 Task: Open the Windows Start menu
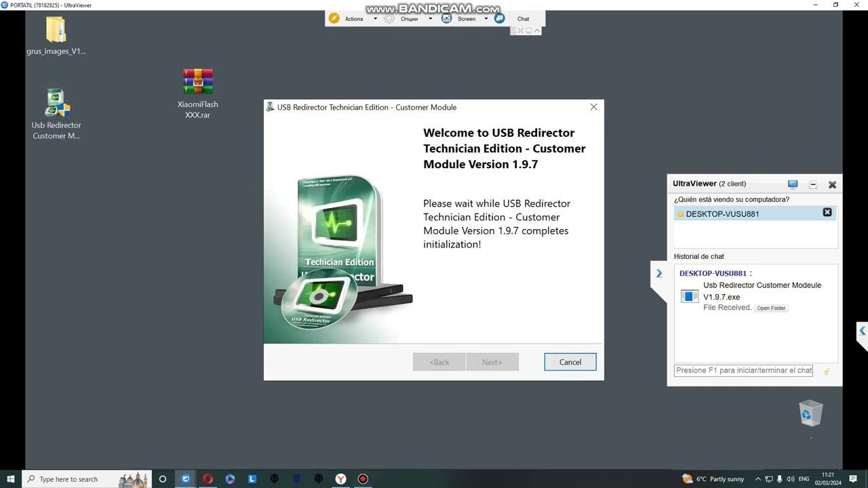(11, 479)
